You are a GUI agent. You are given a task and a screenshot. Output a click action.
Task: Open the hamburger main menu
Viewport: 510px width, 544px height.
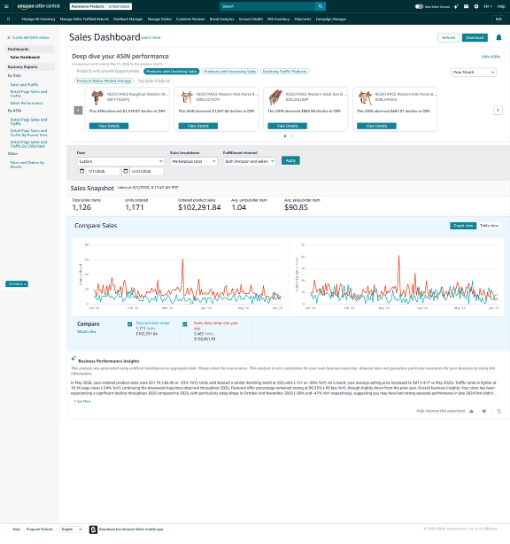(6, 6)
